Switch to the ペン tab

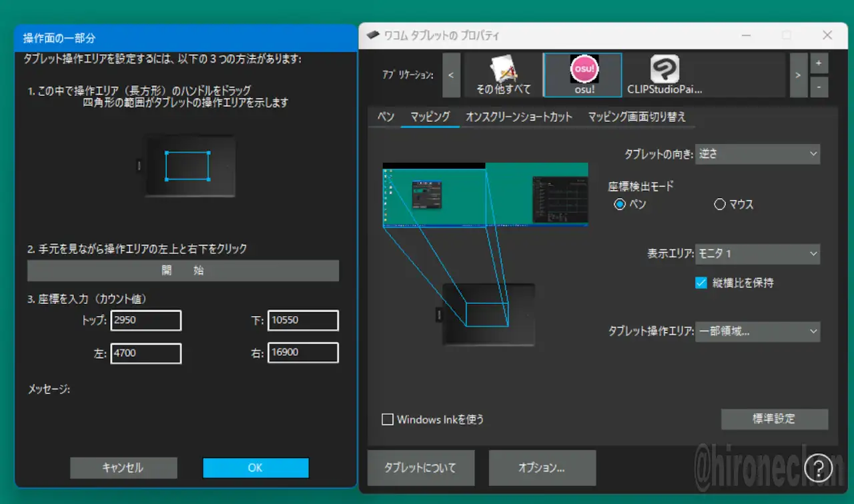pyautogui.click(x=386, y=117)
